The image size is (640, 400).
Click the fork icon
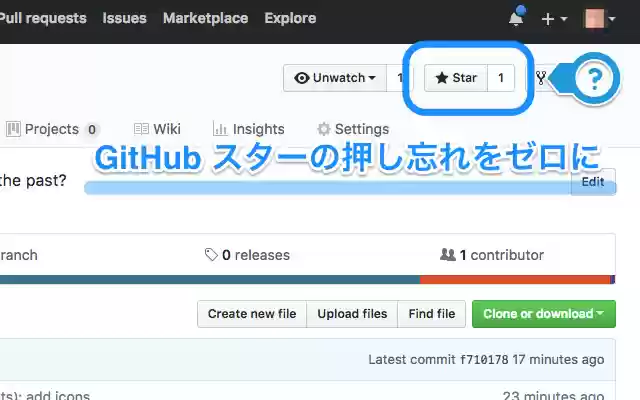coord(541,78)
